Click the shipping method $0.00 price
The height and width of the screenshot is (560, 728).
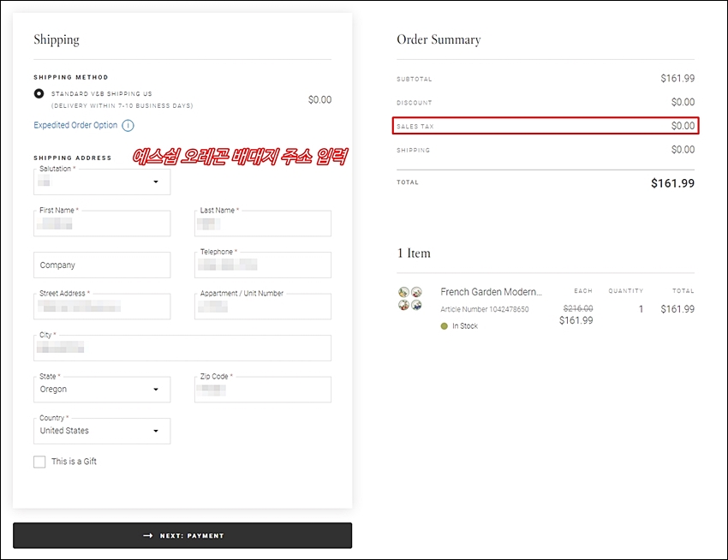(320, 100)
